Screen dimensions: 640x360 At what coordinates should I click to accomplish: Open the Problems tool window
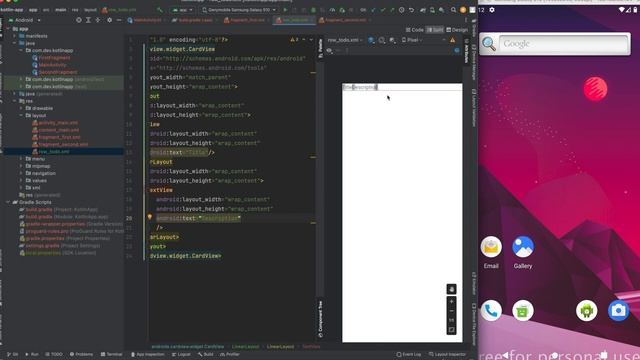(81, 354)
